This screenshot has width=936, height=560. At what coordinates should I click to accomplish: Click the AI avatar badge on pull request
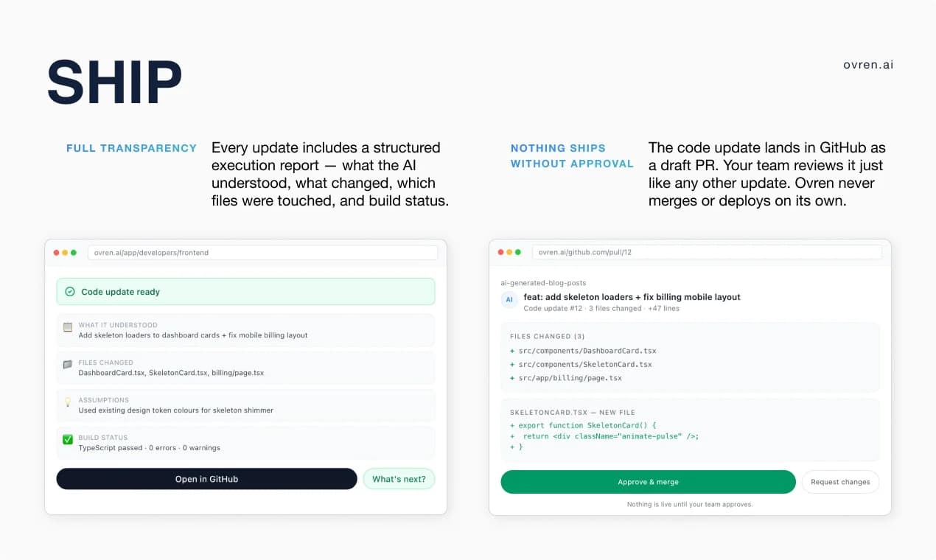tap(509, 300)
